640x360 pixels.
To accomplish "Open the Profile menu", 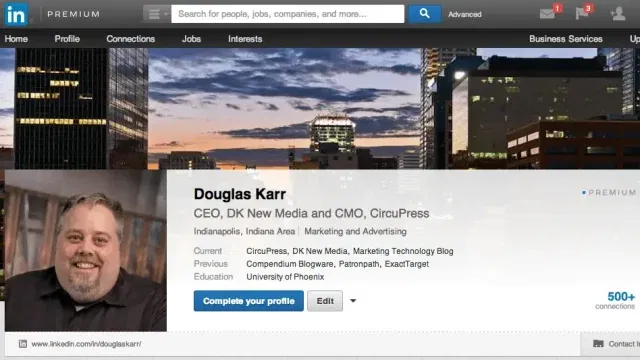I will coord(67,39).
